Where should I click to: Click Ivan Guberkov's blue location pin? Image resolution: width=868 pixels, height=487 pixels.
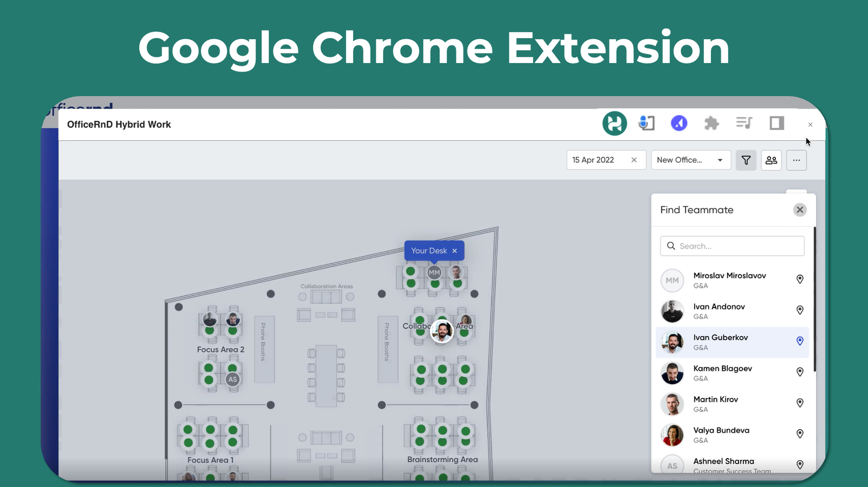800,341
